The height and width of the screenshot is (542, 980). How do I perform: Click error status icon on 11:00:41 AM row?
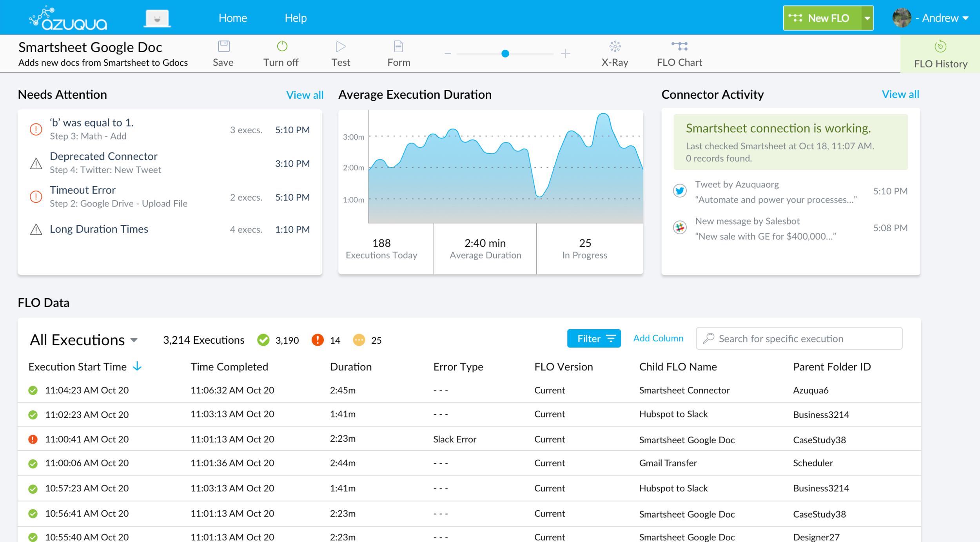pos(33,439)
